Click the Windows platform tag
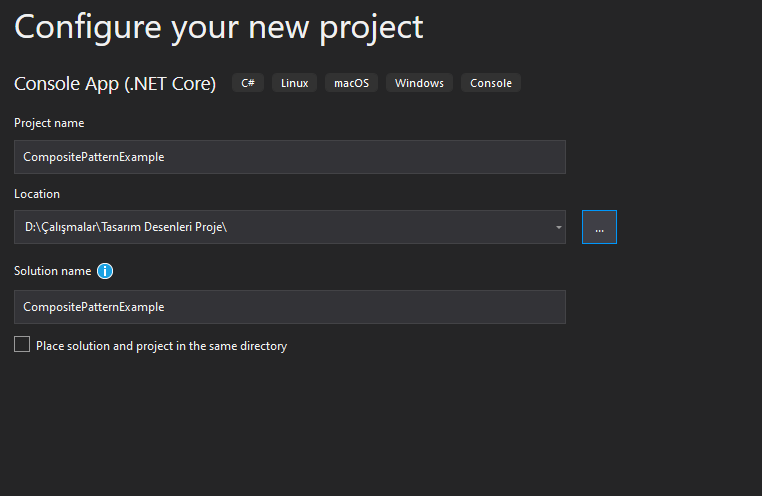The height and width of the screenshot is (496, 762). click(419, 83)
